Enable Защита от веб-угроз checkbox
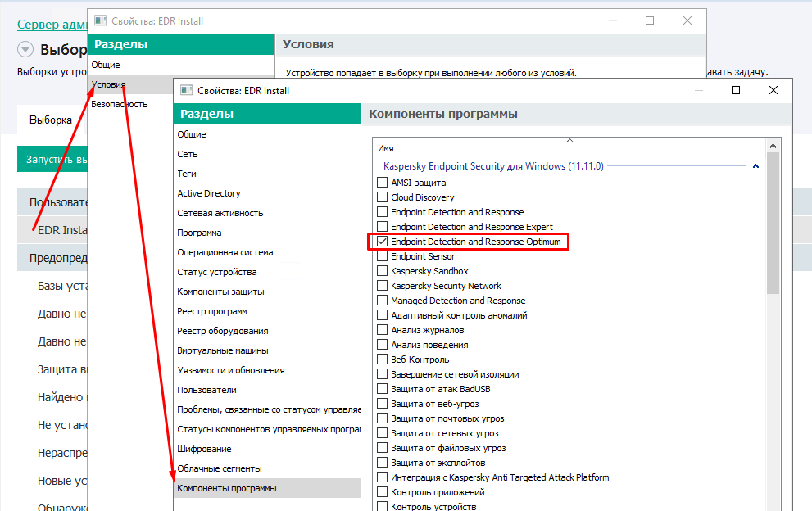This screenshot has height=511, width=812. pos(382,404)
